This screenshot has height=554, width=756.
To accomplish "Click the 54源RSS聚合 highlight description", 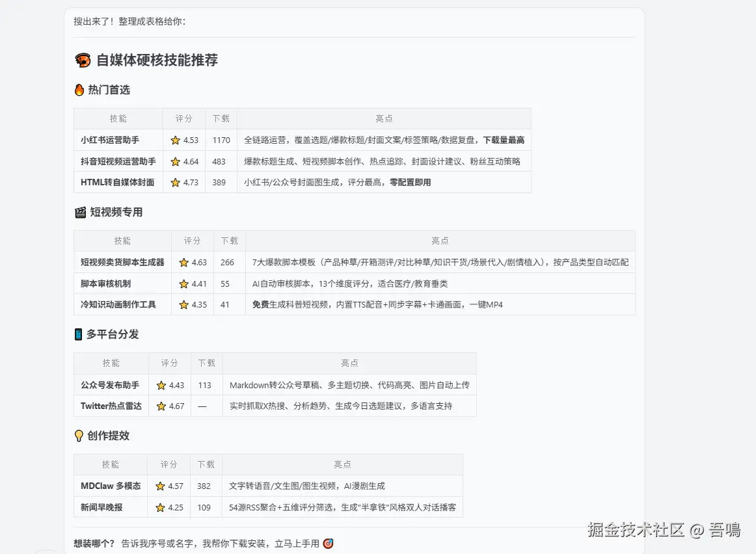I will pos(342,507).
